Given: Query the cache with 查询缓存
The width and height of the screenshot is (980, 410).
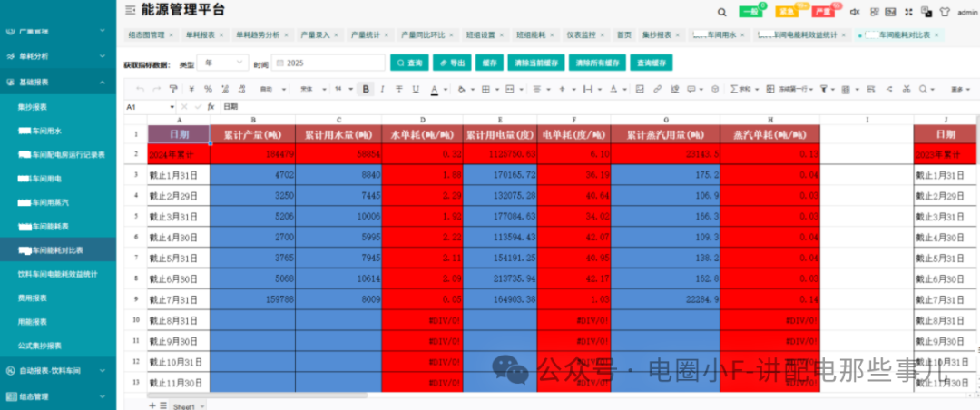Looking at the screenshot, I should pos(652,63).
